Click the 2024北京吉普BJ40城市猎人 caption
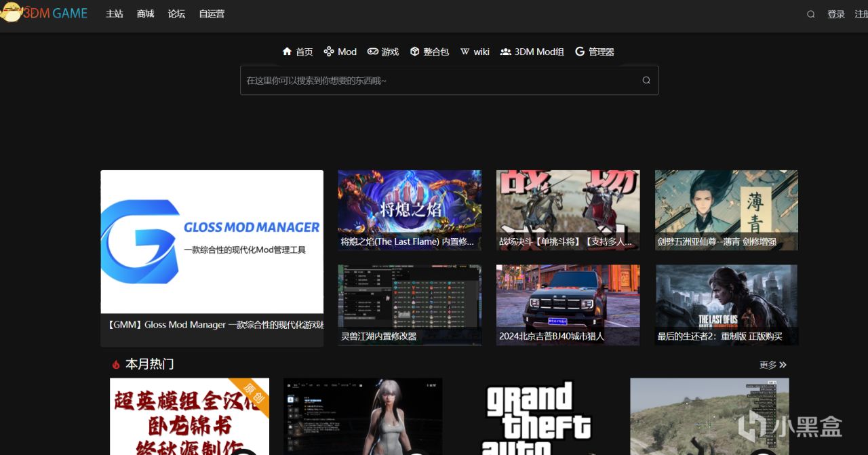The image size is (868, 455). pyautogui.click(x=551, y=336)
